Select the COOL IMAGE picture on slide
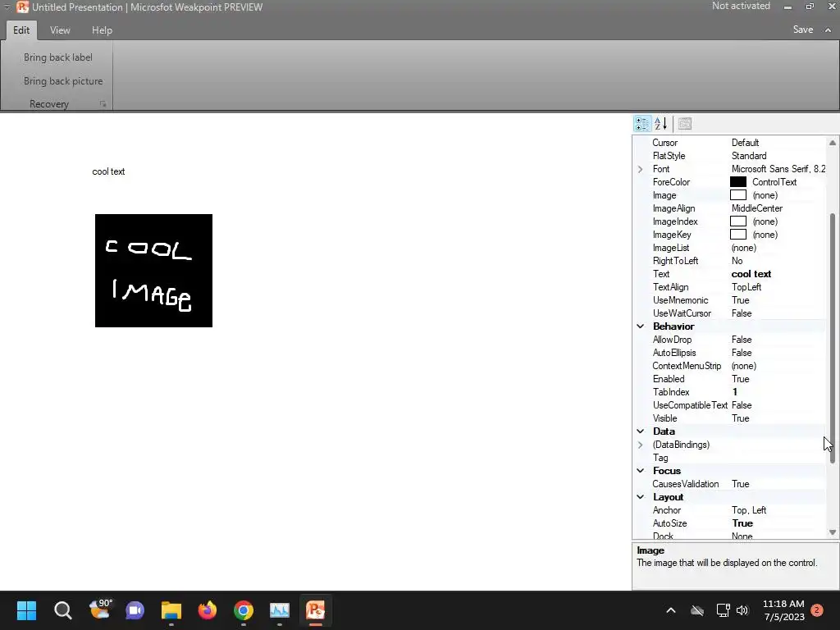Image resolution: width=840 pixels, height=630 pixels. click(x=153, y=271)
